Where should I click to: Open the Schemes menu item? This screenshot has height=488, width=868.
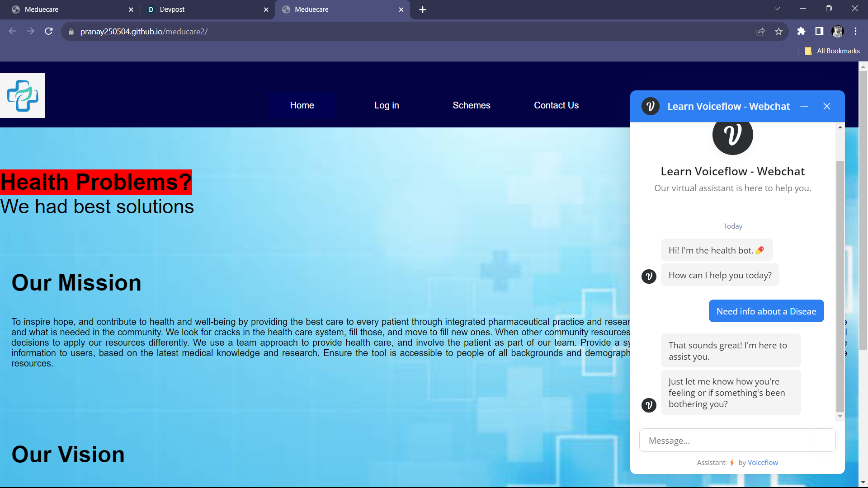pyautogui.click(x=471, y=105)
